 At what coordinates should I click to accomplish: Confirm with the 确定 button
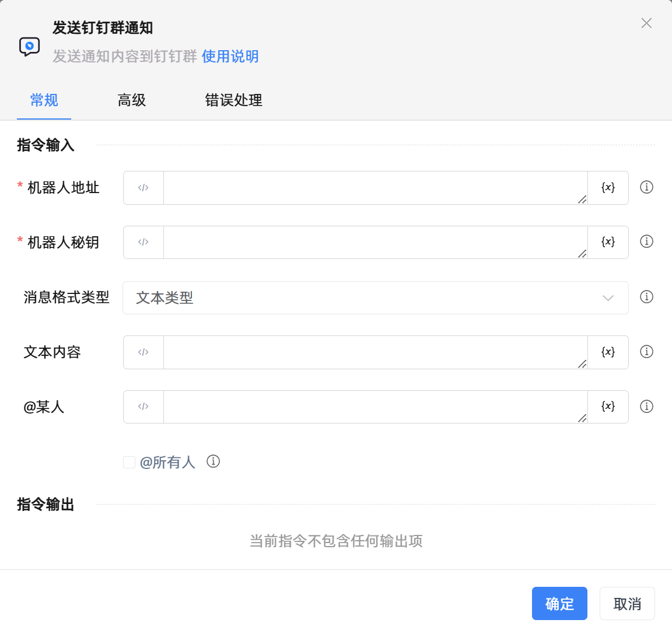click(x=559, y=604)
